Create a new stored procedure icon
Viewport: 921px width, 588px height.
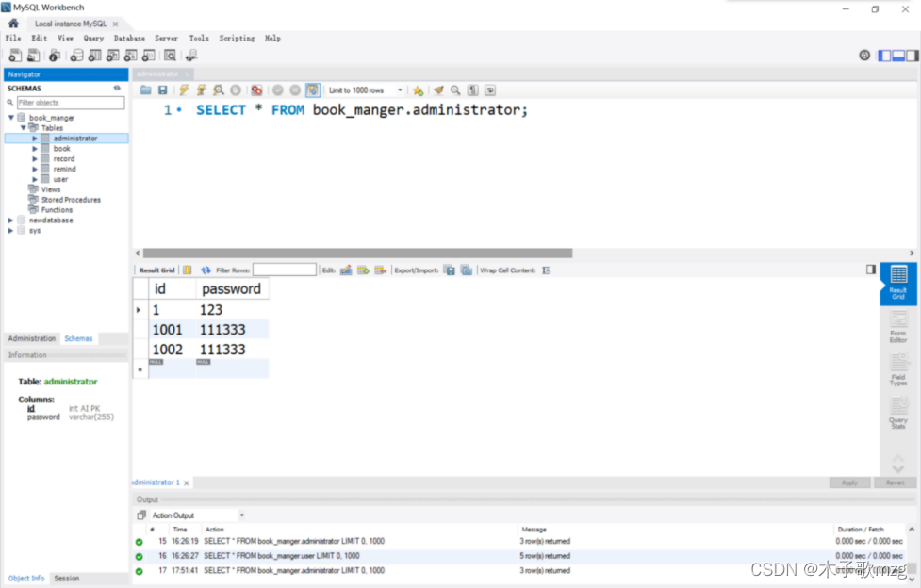coord(130,56)
